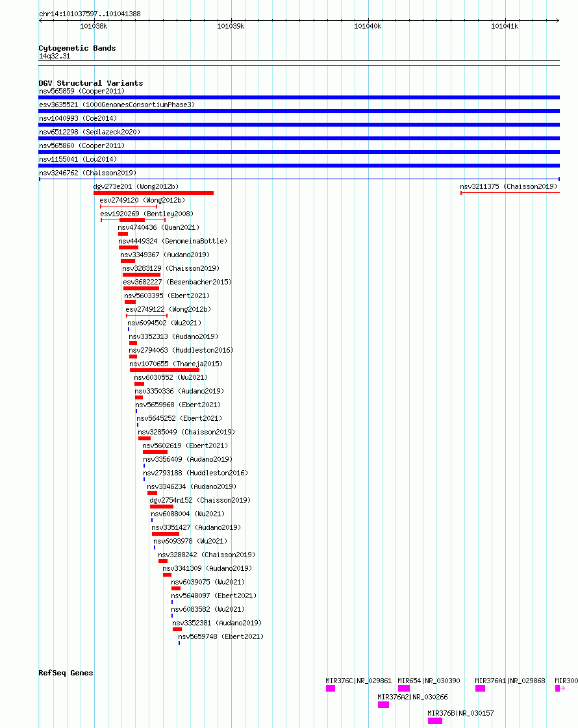Click the right arrowhead of coordinate ruler
This screenshot has height=728, width=578.
tap(558, 20)
